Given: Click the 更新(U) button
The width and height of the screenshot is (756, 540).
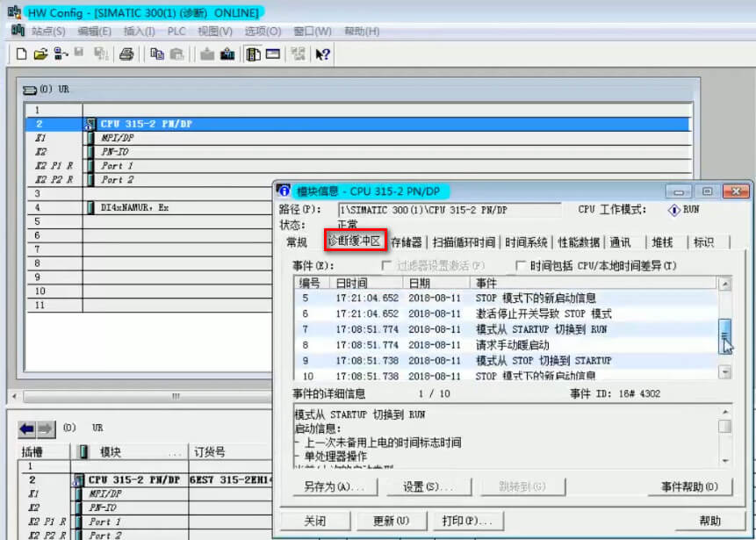Looking at the screenshot, I should point(392,521).
